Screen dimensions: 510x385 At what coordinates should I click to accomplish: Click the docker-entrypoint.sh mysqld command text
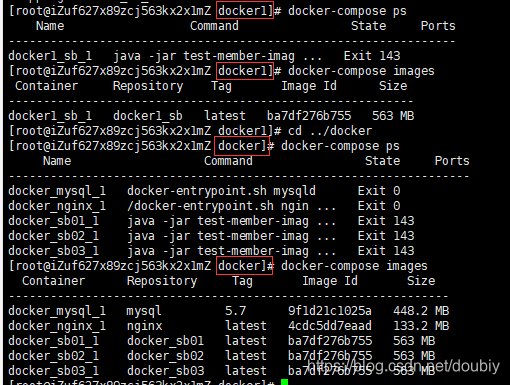(x=221, y=191)
